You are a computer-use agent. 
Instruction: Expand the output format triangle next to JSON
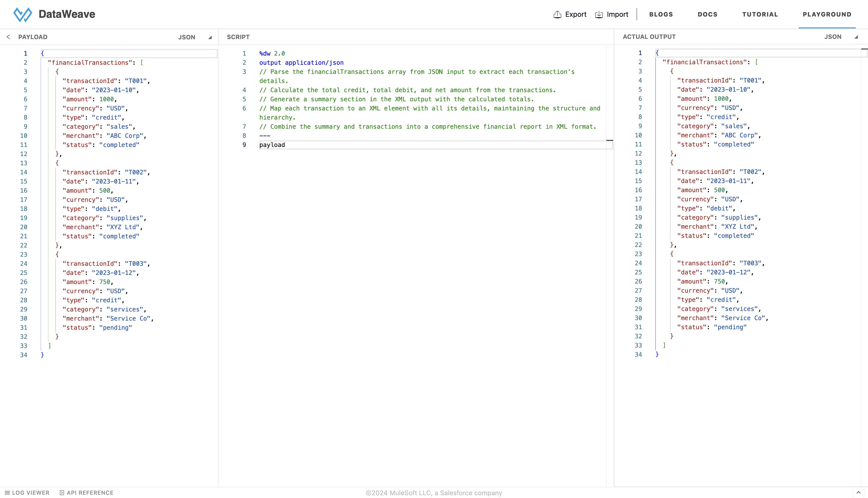tap(856, 37)
